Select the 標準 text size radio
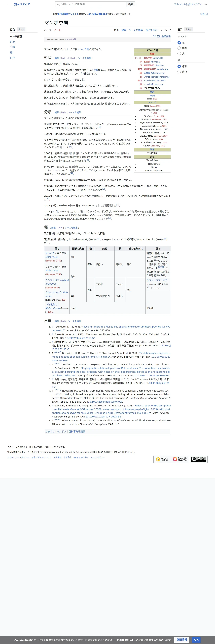Image resolution: width=215 pixels, height=644 pixels. pyautogui.click(x=179, y=48)
